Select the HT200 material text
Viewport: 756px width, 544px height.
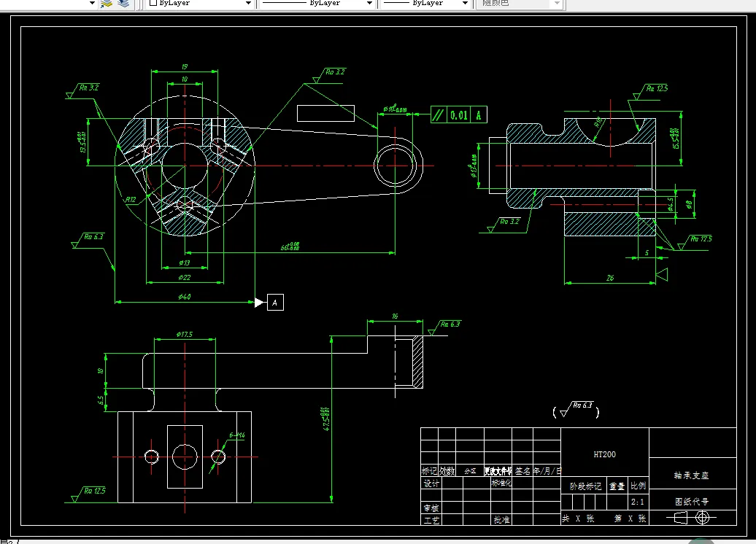pyautogui.click(x=605, y=454)
